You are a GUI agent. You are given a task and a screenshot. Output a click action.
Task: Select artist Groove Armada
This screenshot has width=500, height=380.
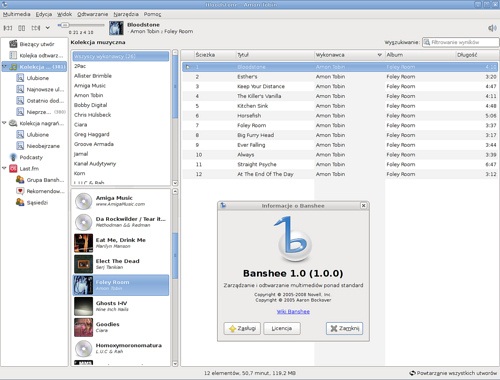(x=121, y=144)
